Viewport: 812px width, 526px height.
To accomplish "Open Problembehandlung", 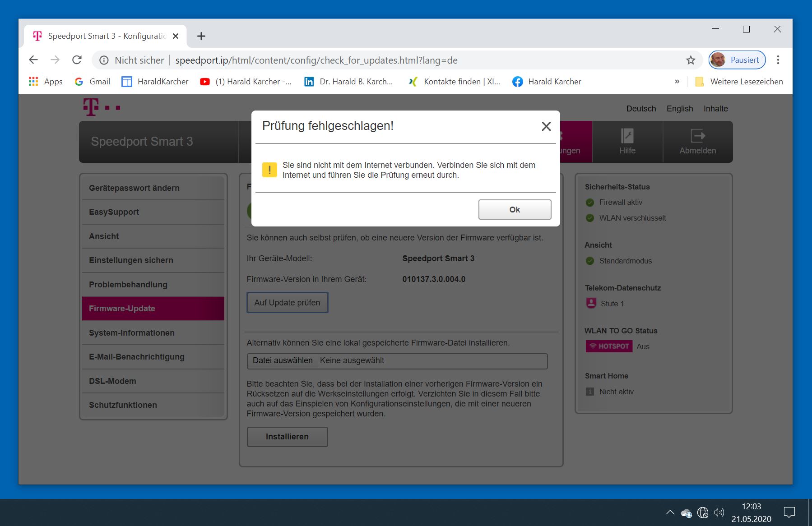I will 153,285.
